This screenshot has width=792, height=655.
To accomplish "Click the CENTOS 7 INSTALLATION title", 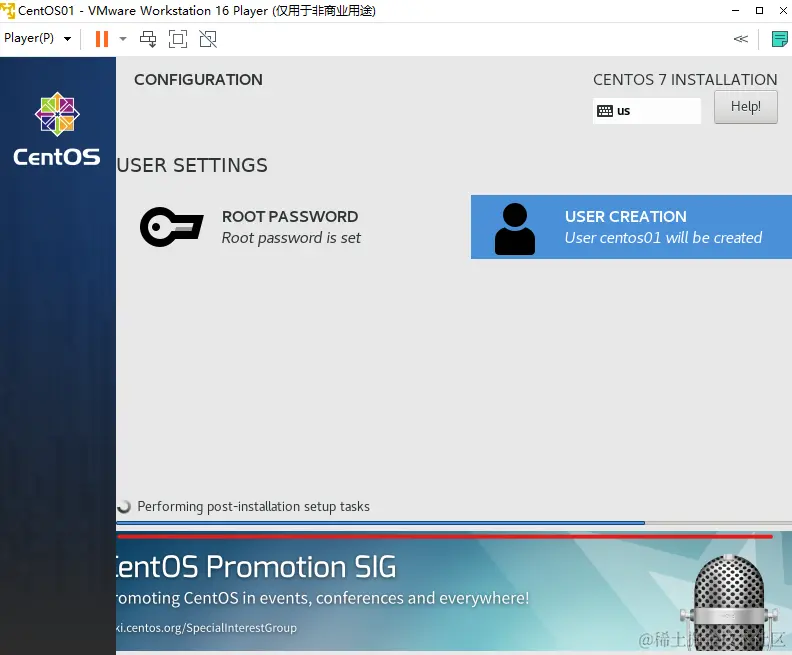I will pos(685,80).
